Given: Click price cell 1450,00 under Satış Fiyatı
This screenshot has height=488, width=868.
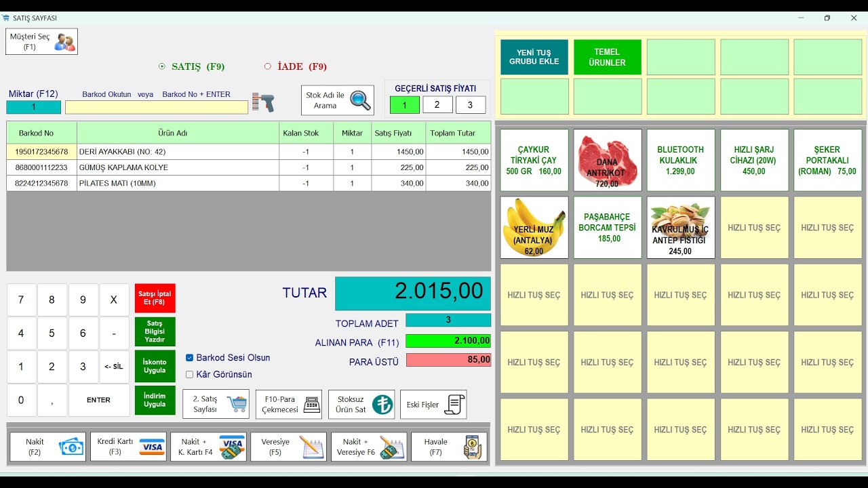Looking at the screenshot, I should pyautogui.click(x=399, y=152).
